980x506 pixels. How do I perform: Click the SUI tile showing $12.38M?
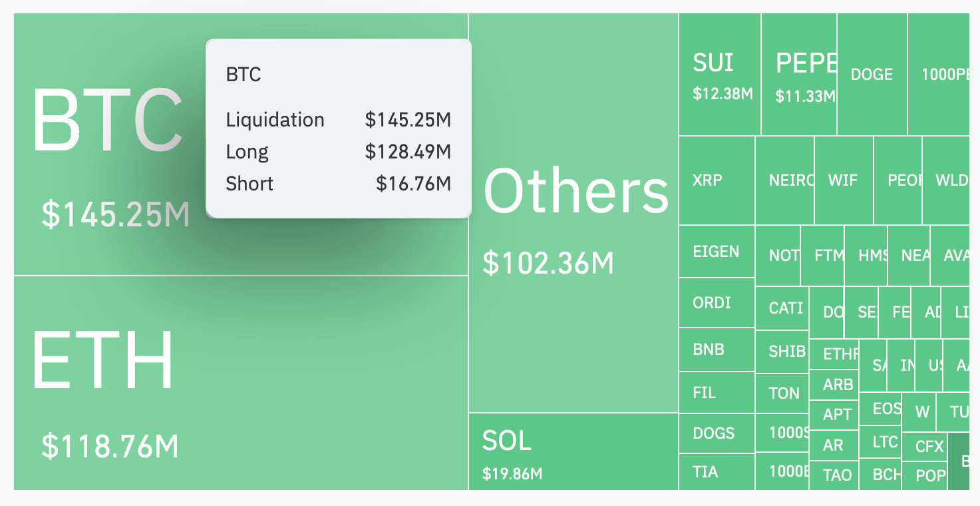pyautogui.click(x=720, y=75)
